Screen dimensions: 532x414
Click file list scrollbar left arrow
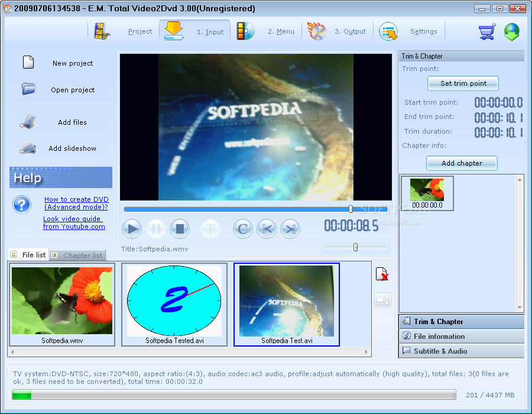tap(12, 352)
